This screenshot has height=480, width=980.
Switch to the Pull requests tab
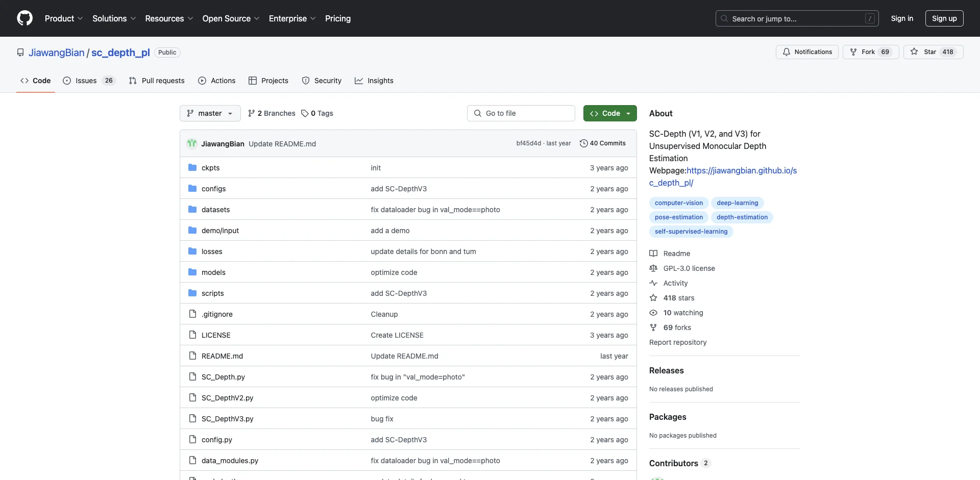pos(157,81)
